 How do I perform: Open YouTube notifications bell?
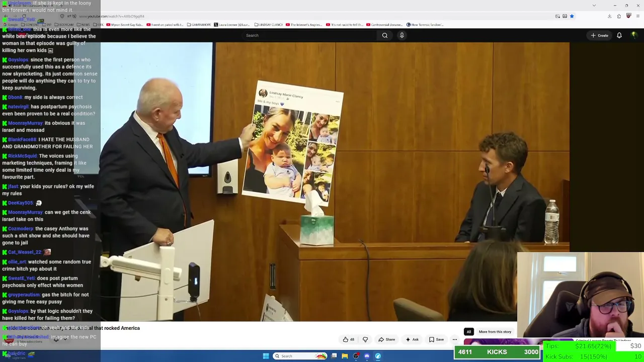click(619, 35)
